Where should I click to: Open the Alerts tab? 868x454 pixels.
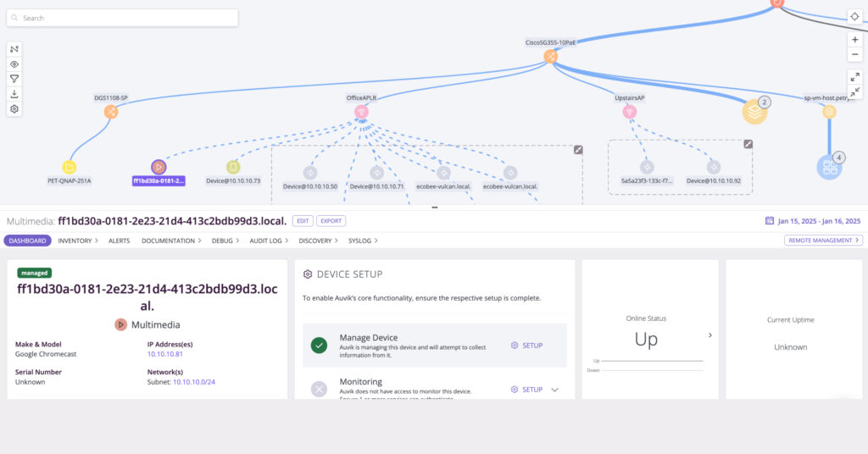(119, 241)
